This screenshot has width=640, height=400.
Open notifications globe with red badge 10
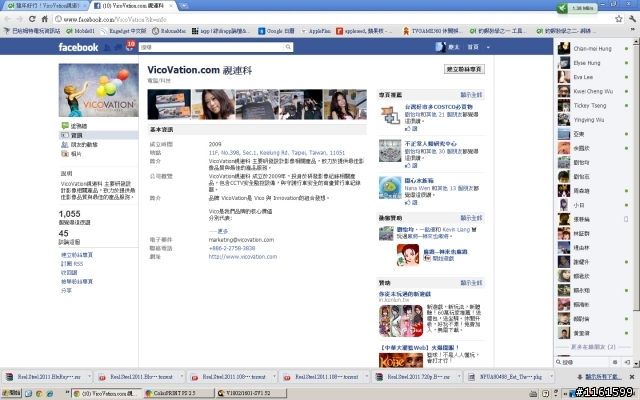point(130,46)
